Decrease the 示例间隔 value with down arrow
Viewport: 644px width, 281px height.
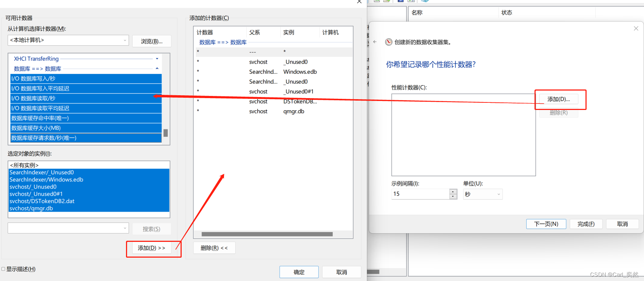point(453,197)
